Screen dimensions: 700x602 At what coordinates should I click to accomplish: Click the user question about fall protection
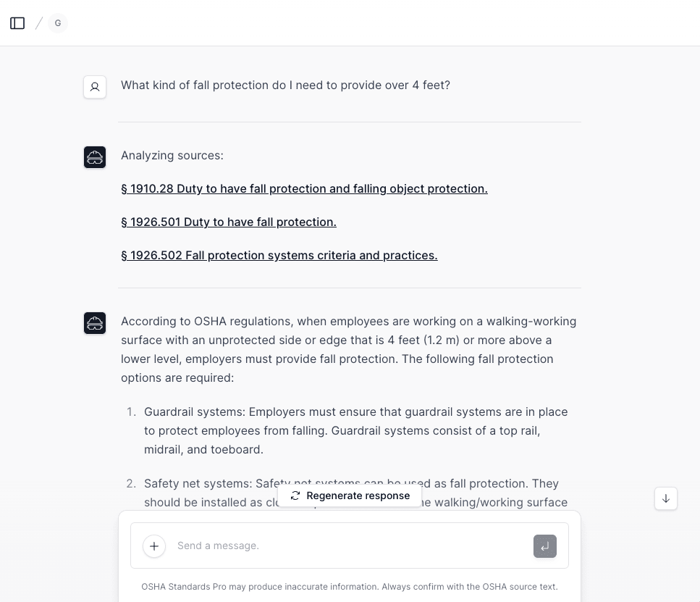tap(285, 85)
